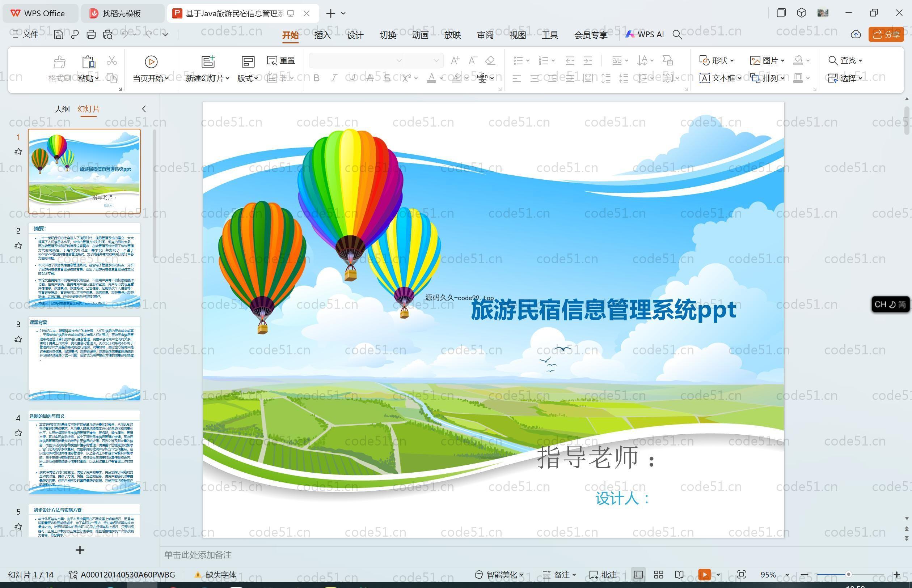Click the Reset slide button
Screen dimensions: 912x588
coord(281,60)
